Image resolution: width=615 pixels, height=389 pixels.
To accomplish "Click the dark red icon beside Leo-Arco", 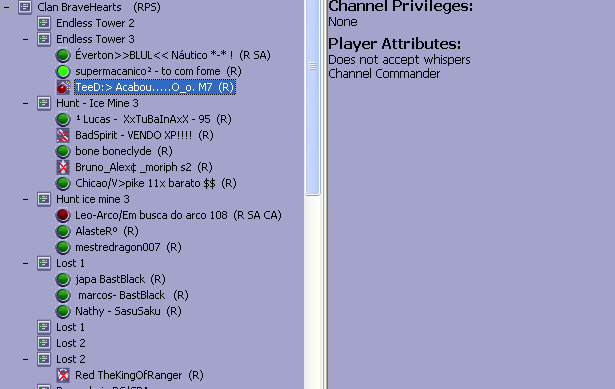I will [x=63, y=215].
